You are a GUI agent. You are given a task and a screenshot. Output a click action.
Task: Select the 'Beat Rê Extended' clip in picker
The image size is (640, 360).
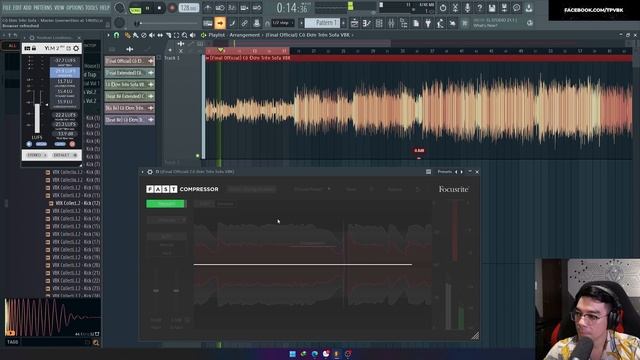pyautogui.click(x=130, y=96)
